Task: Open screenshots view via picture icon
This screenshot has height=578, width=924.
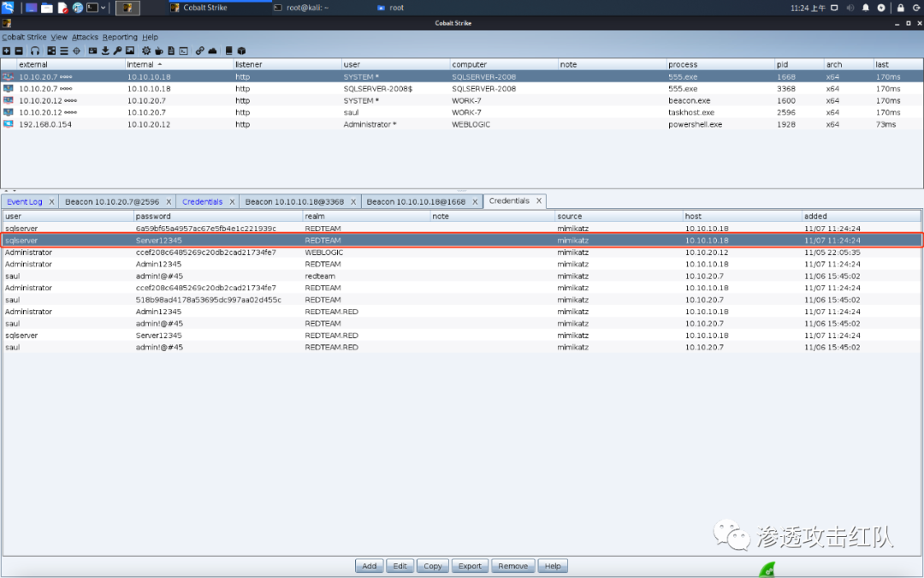Action: tap(131, 51)
